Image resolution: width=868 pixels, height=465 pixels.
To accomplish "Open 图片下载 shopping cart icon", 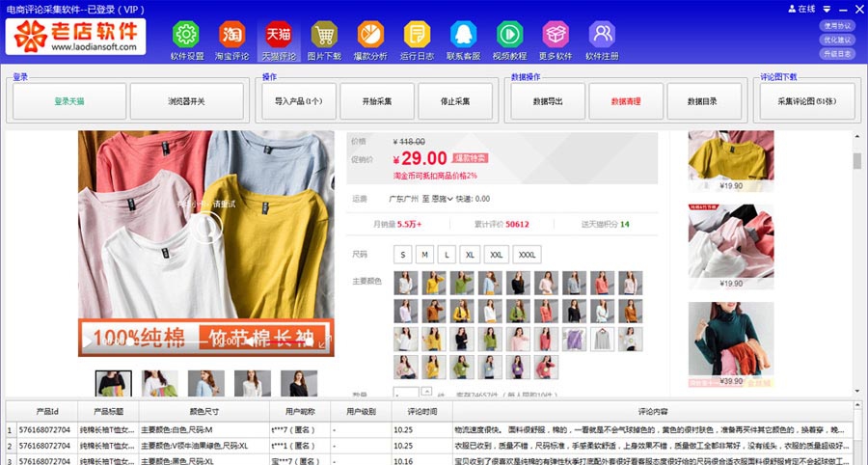I will pyautogui.click(x=324, y=35).
